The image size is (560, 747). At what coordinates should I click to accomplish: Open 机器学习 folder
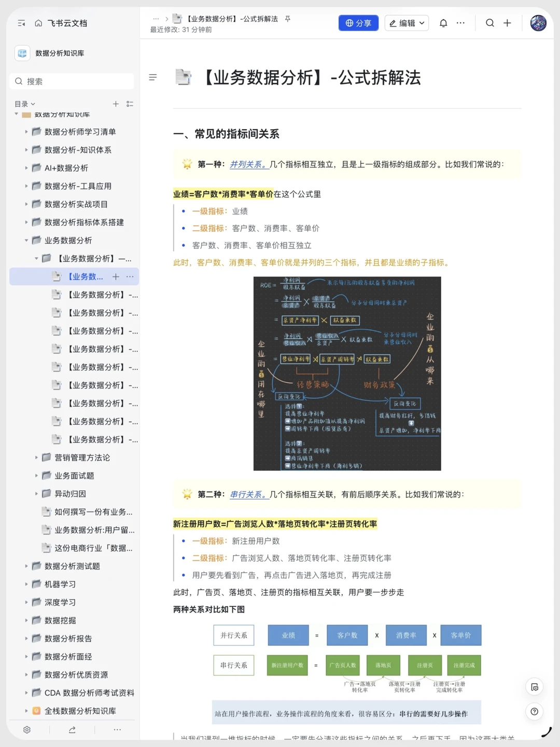[x=60, y=585]
